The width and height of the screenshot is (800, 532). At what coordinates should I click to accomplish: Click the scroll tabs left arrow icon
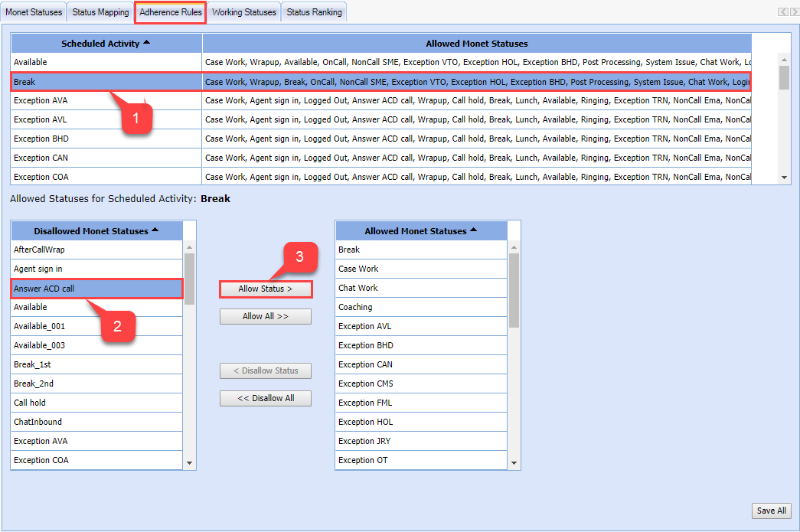[x=782, y=11]
